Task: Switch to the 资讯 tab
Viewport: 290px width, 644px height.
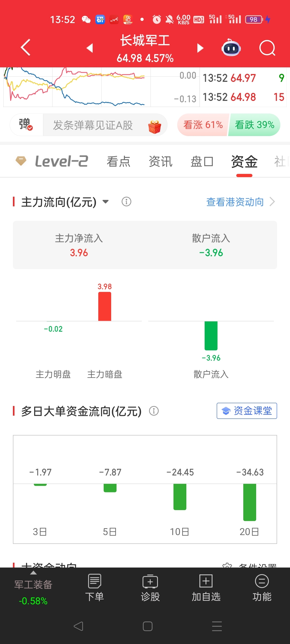Action: click(161, 162)
